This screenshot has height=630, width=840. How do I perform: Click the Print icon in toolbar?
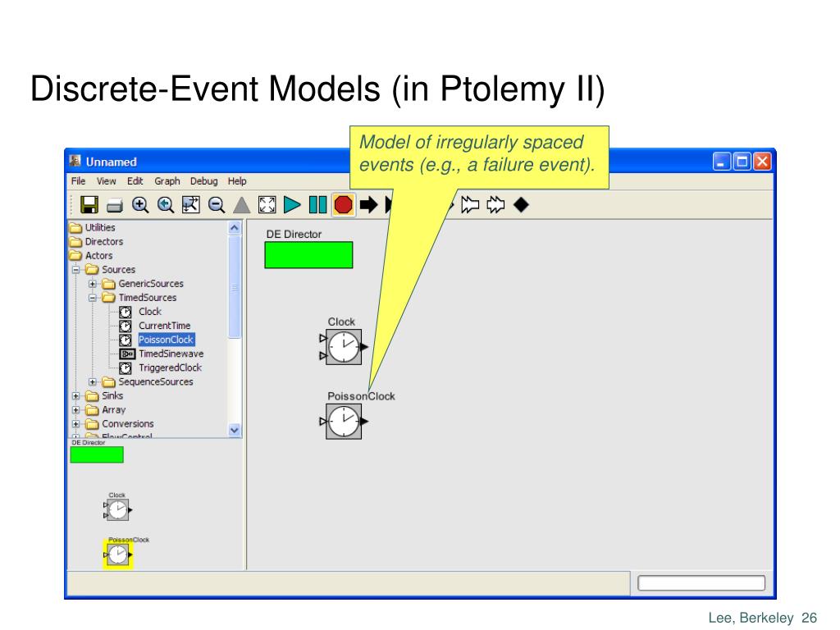[115, 205]
